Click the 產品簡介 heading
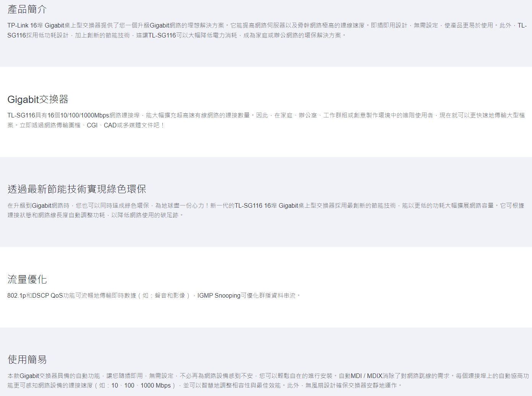 pyautogui.click(x=27, y=9)
